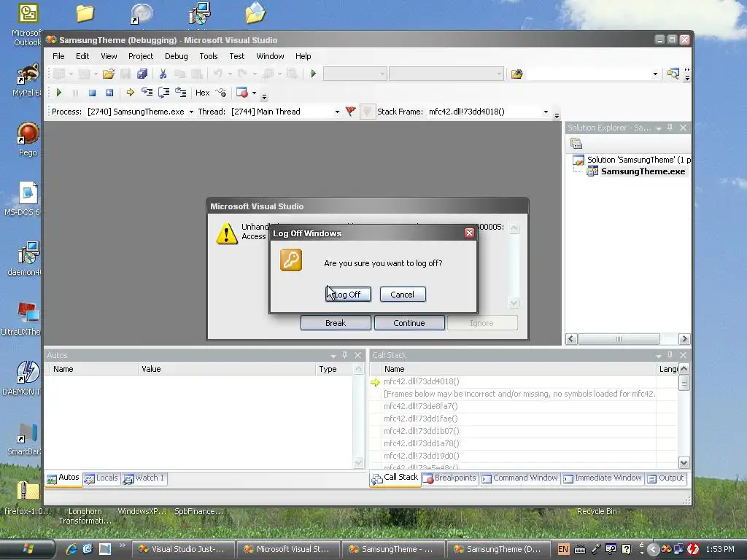This screenshot has height=560, width=747.
Task: Toggle auto-hide pin on Autos panel
Action: (x=345, y=355)
